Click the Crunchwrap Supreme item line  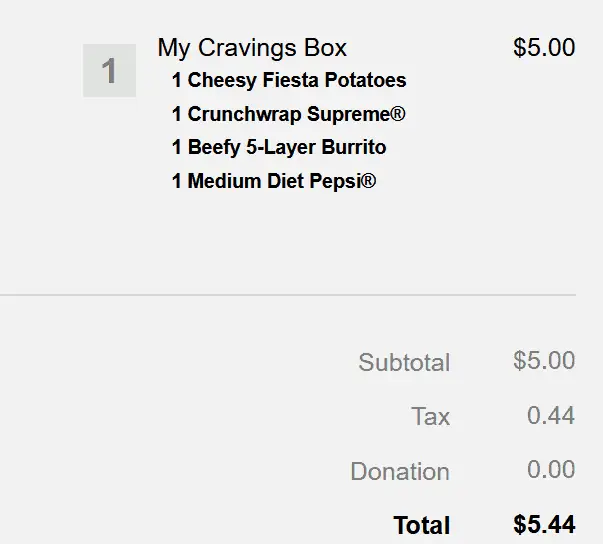coord(288,114)
